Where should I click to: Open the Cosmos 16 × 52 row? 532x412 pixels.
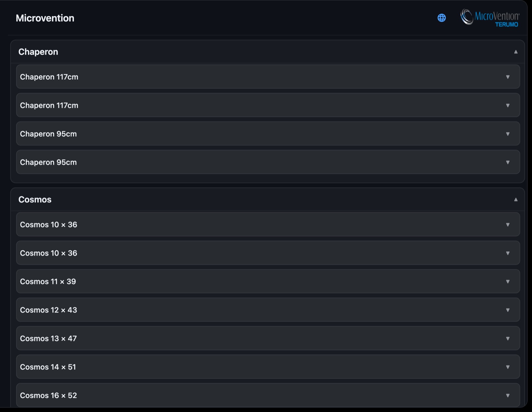(268, 395)
